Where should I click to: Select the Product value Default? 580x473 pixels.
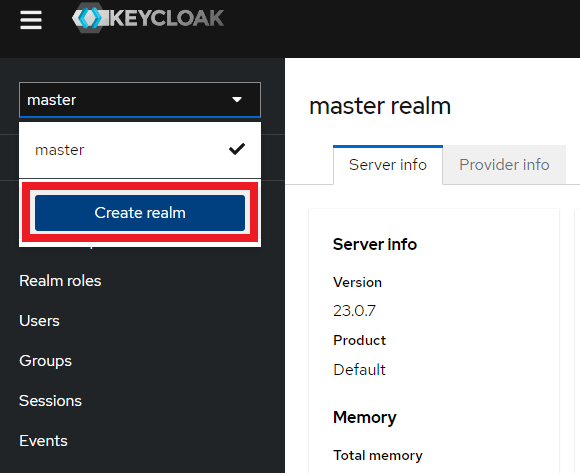(359, 369)
